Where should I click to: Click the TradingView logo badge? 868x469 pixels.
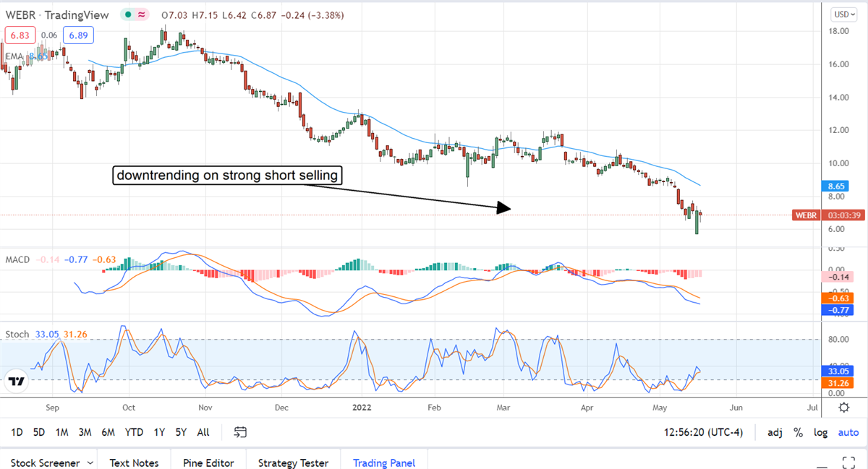tap(17, 382)
